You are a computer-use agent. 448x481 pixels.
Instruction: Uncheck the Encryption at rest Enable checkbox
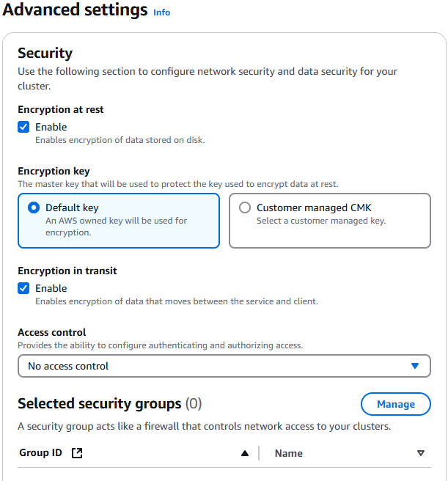coord(24,127)
